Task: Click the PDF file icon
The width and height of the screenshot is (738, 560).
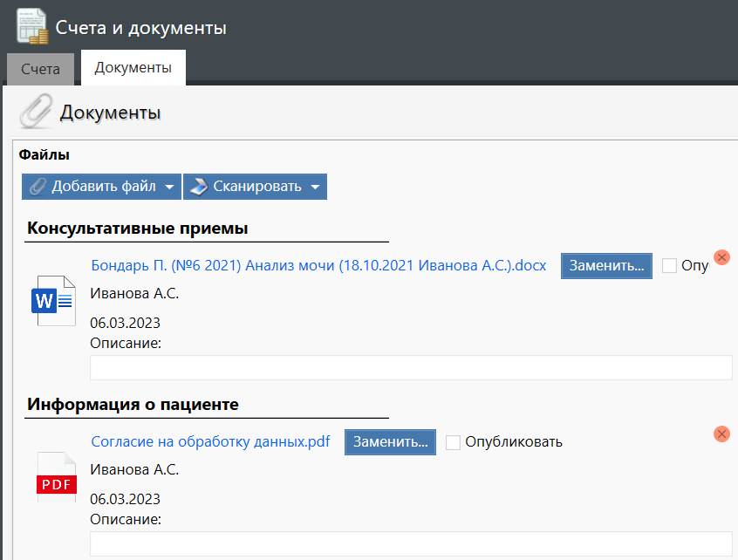Action: (57, 476)
